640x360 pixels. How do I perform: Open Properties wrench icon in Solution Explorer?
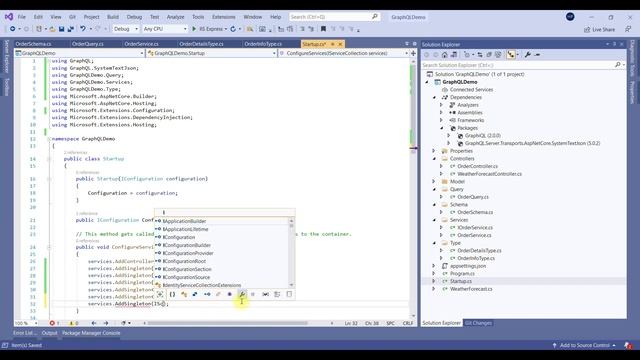point(528,55)
